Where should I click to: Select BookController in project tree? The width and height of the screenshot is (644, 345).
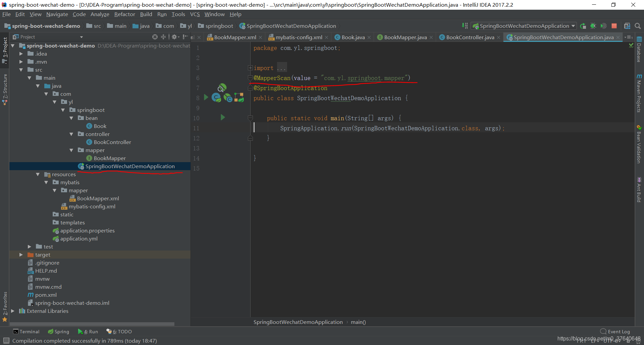[x=112, y=142]
